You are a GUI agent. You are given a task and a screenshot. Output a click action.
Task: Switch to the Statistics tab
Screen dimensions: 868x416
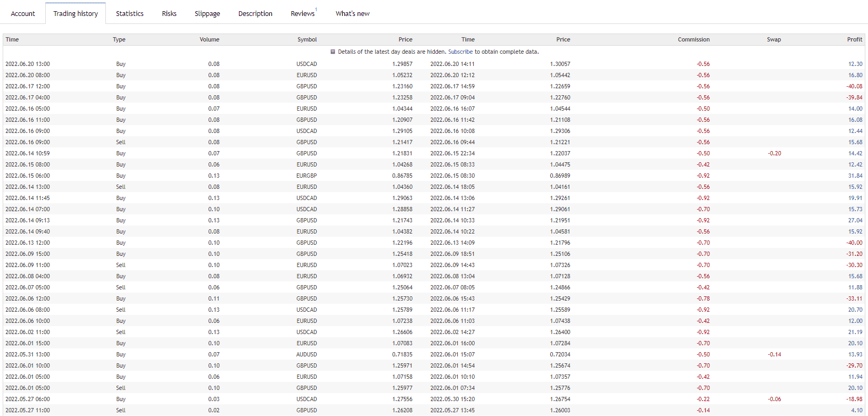[130, 13]
